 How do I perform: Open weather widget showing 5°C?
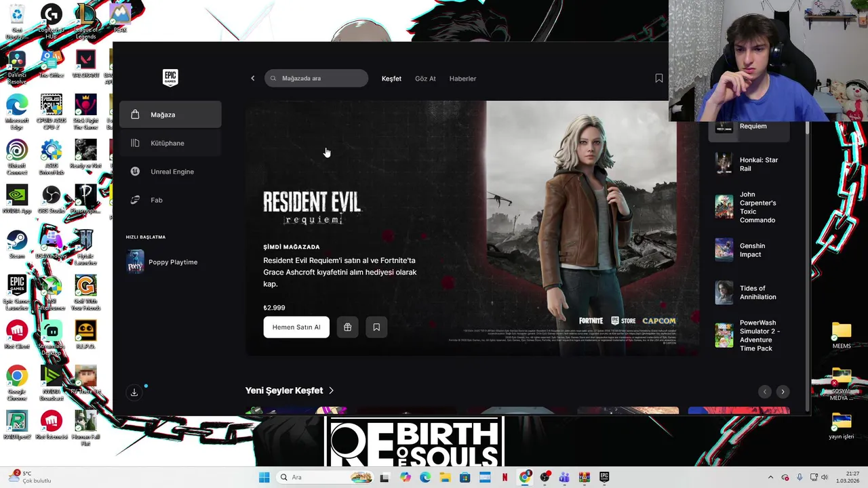coord(29,477)
